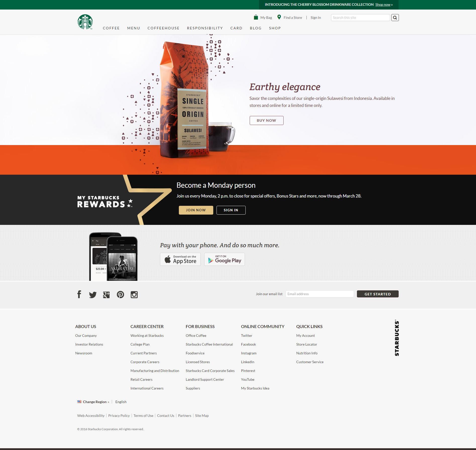
Task: Open Working at Starbucks link
Action: point(147,336)
